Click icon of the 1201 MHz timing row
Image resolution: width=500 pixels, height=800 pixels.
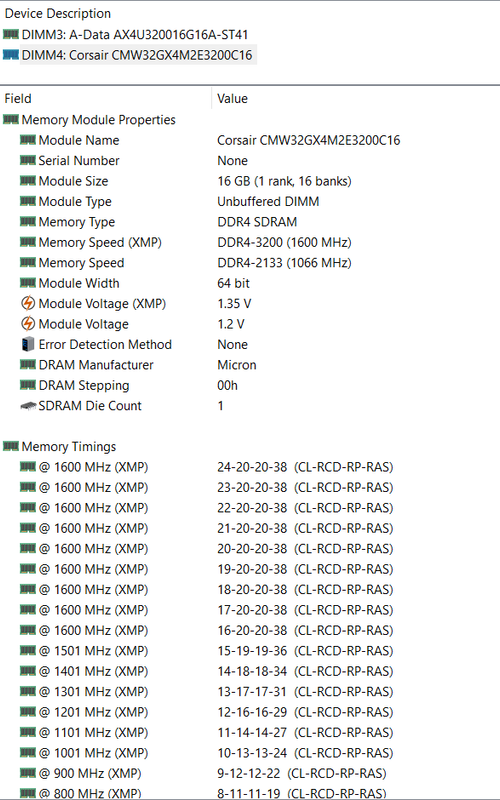(x=28, y=712)
